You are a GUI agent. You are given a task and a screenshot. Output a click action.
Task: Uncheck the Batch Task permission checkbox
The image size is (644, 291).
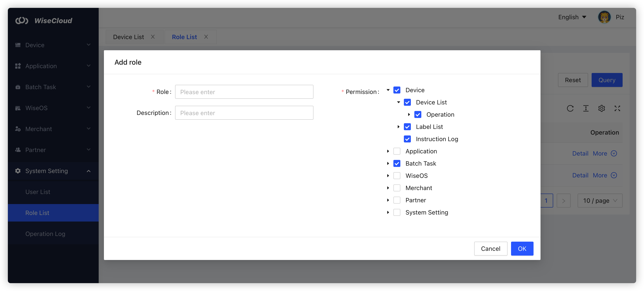coord(397,163)
